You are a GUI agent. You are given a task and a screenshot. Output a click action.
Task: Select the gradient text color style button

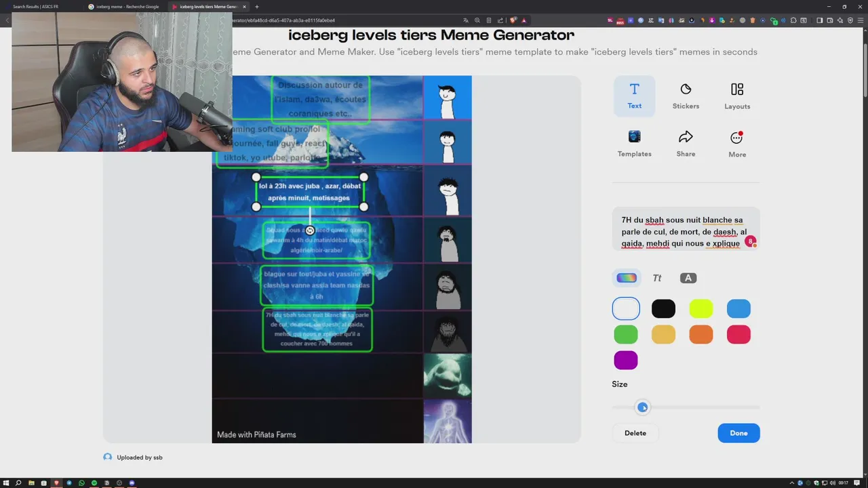[627, 278]
